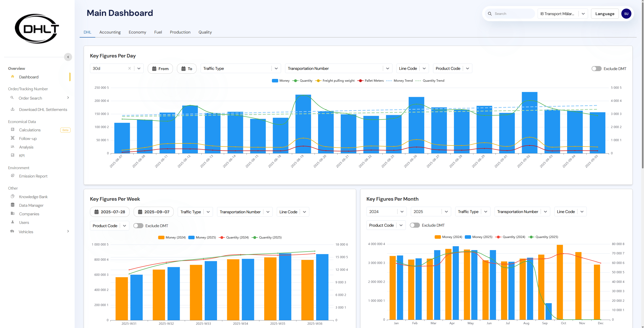
Task: Switch on Exclude DMT for Per Month chart
Action: (415, 225)
